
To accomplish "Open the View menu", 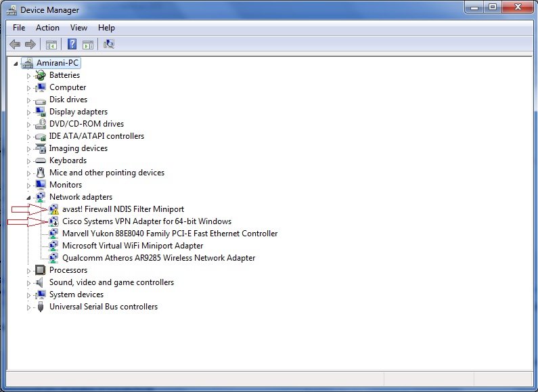I will pos(79,28).
